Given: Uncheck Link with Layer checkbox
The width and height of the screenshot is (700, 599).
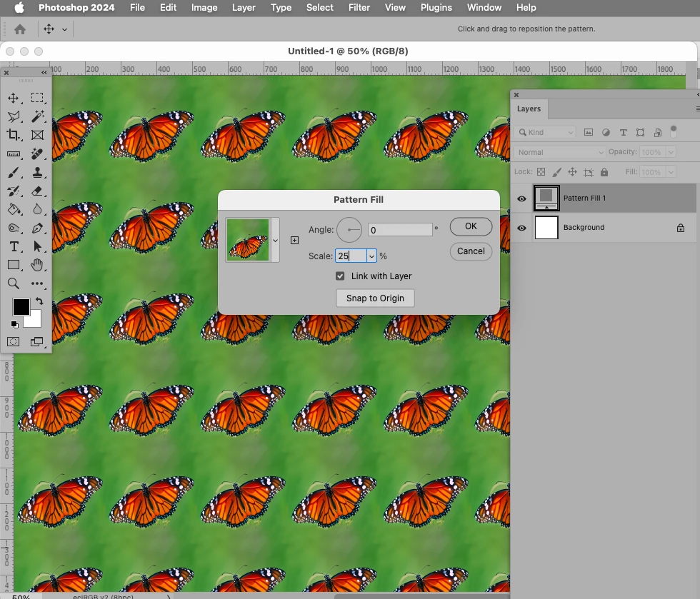Looking at the screenshot, I should pyautogui.click(x=340, y=276).
